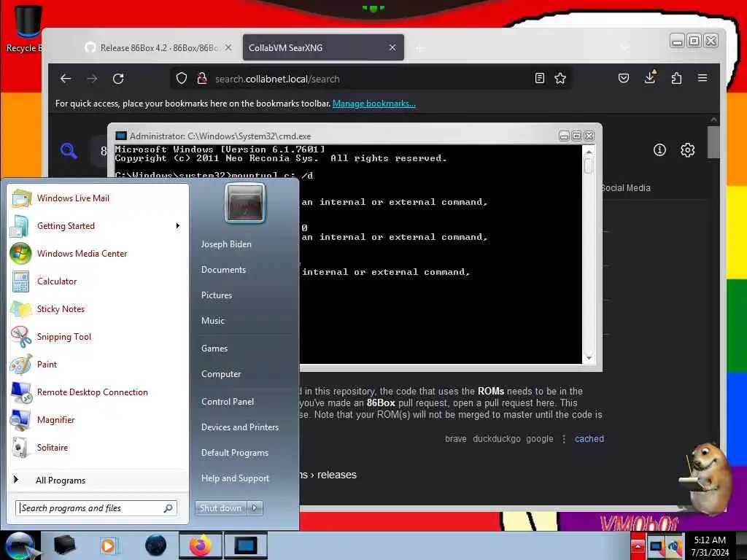747x560 pixels.
Task: Reload the current Firefox page
Action: click(118, 79)
